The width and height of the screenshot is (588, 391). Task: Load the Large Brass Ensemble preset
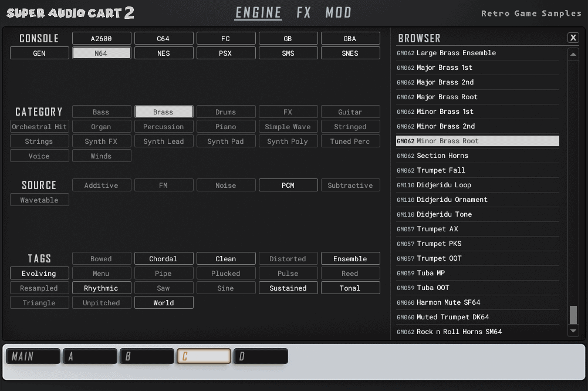click(x=477, y=53)
